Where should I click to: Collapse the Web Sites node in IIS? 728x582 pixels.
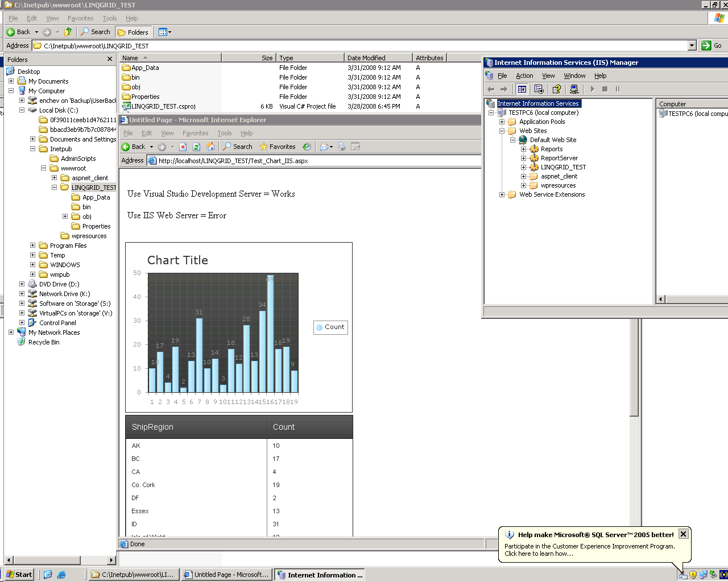click(502, 131)
